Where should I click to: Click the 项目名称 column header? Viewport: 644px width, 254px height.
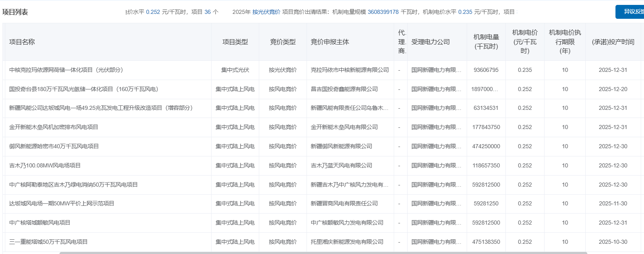tap(22, 42)
